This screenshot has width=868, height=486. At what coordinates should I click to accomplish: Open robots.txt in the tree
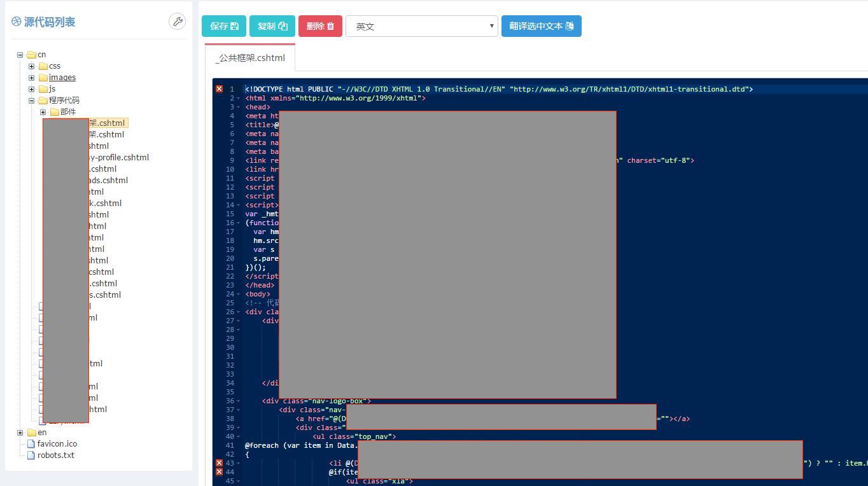(56, 455)
